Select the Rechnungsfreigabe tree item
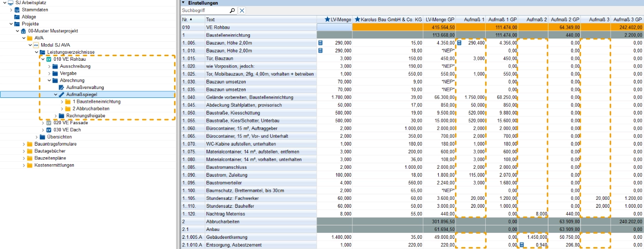This screenshot has height=249, width=644. (x=85, y=116)
